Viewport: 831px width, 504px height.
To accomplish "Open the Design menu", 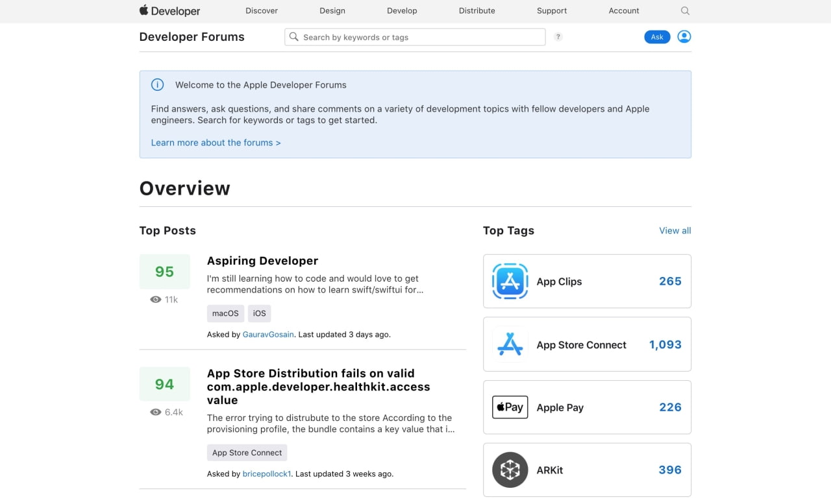I will 332,11.
